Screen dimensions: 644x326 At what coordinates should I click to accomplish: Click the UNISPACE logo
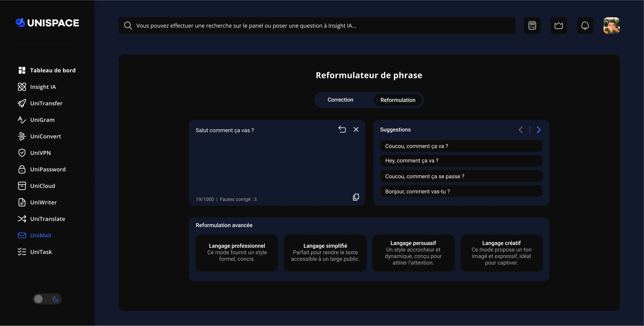pyautogui.click(x=47, y=22)
